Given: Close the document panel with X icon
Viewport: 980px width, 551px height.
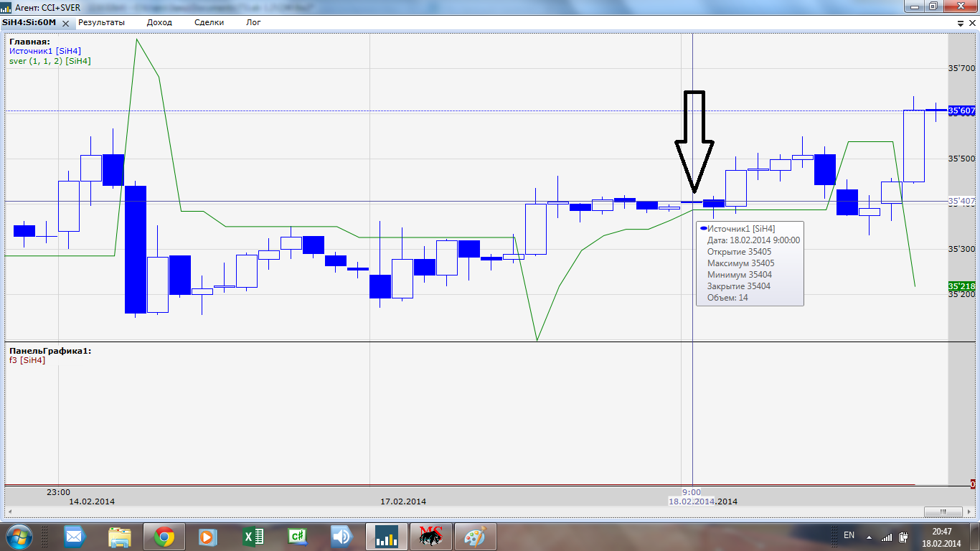Looking at the screenshot, I should pyautogui.click(x=972, y=23).
